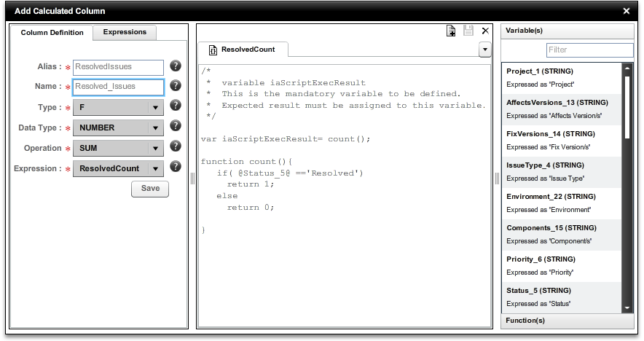Viewport: 644px width, 341px height.
Task: Select the Status_5 (STRING) variable
Action: (x=562, y=297)
